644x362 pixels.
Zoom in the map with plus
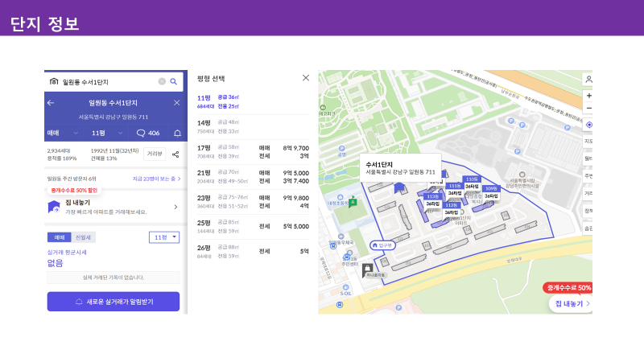coord(588,96)
